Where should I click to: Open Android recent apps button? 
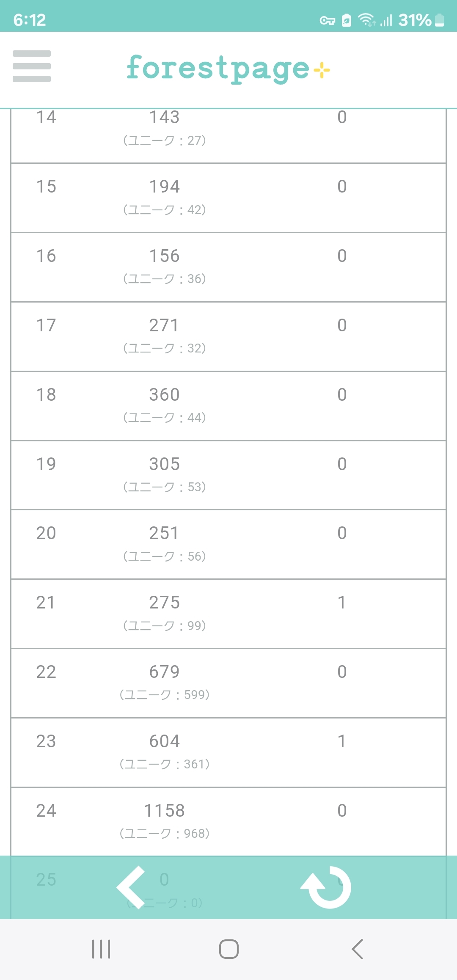[101, 949]
